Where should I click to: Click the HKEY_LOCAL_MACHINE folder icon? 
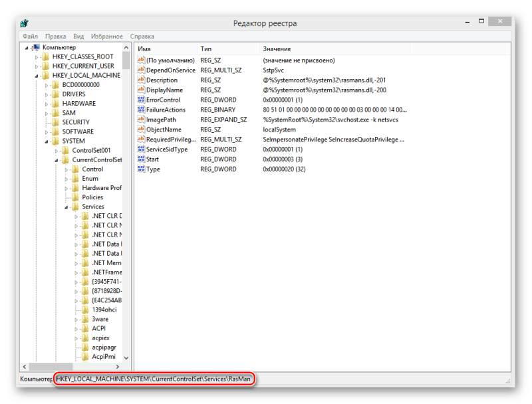(45, 75)
